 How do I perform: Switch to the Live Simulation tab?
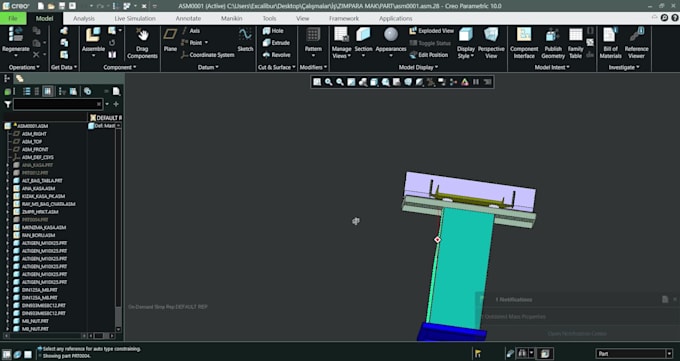(135, 18)
